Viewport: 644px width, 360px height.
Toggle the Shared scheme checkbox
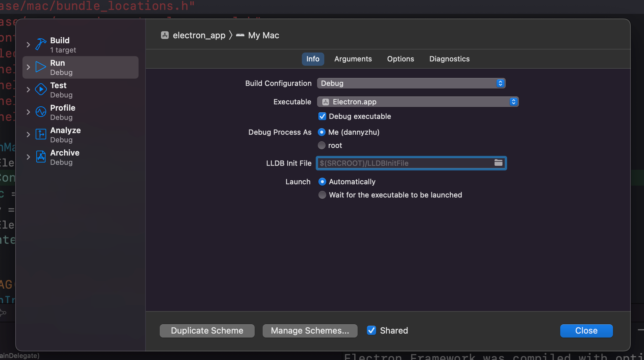[371, 330]
